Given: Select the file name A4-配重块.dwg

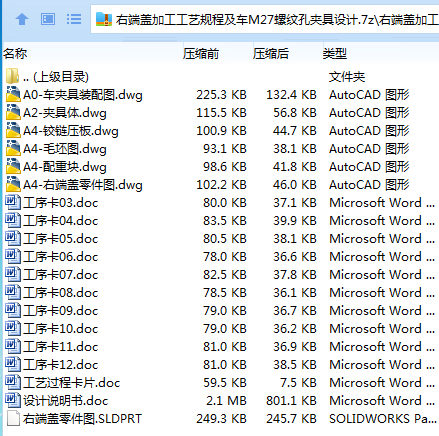Looking at the screenshot, I should coord(65,167).
